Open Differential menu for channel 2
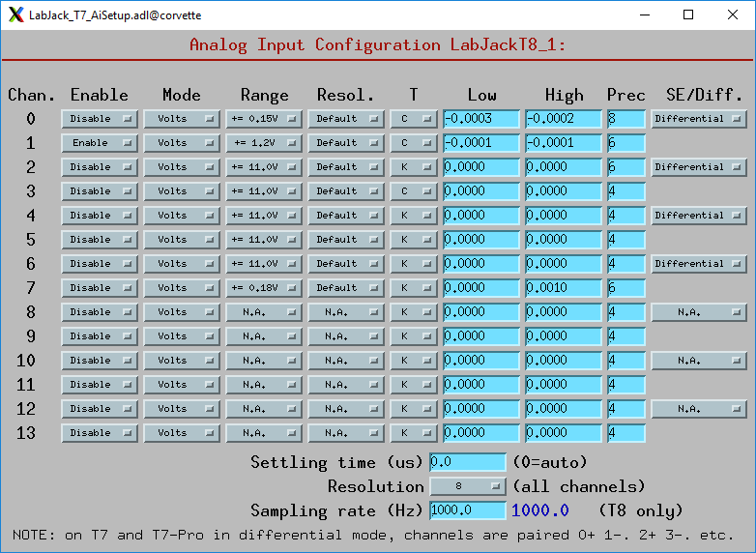 tap(699, 167)
